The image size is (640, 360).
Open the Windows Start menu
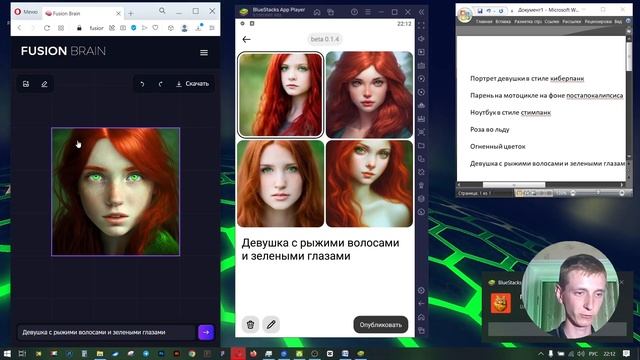pyautogui.click(x=7, y=353)
